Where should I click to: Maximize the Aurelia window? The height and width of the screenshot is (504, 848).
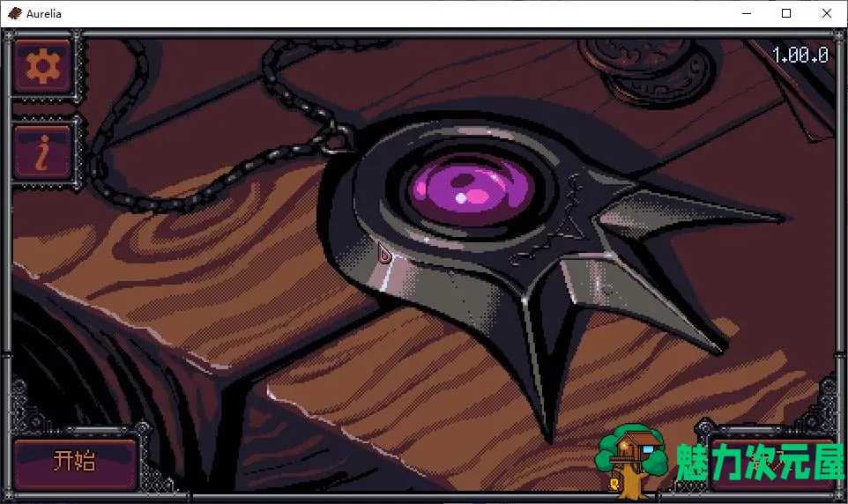(786, 13)
